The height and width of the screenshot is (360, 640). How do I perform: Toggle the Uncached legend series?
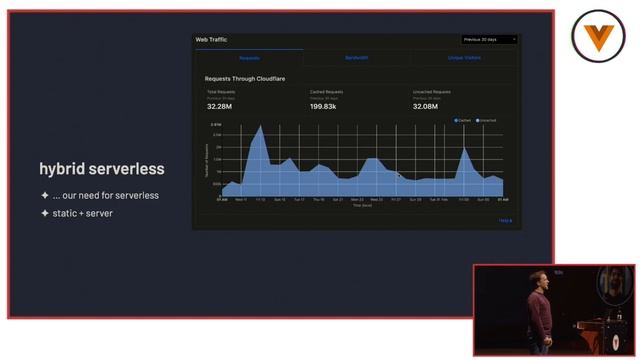(486, 120)
